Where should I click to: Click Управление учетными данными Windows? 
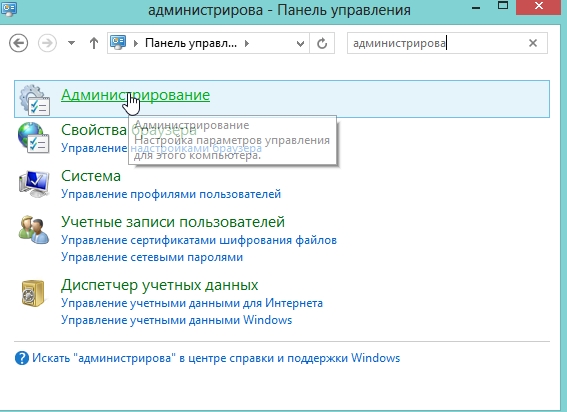click(176, 320)
